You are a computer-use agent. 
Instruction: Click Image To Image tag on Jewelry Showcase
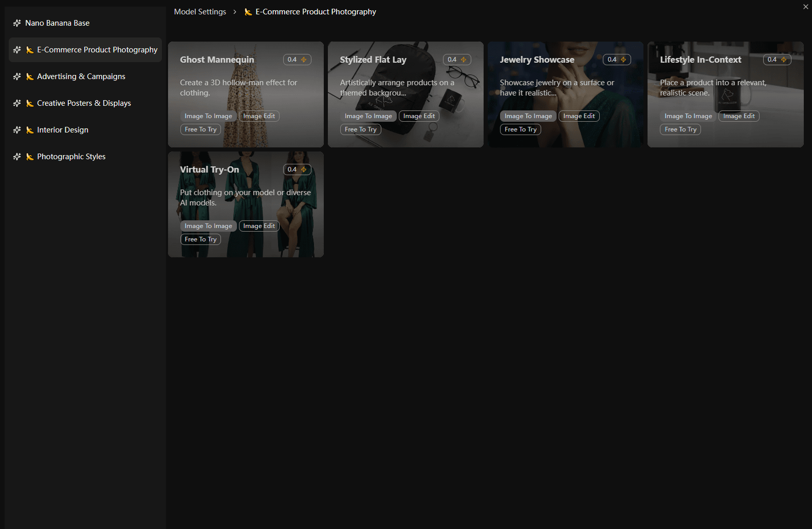[x=528, y=116]
